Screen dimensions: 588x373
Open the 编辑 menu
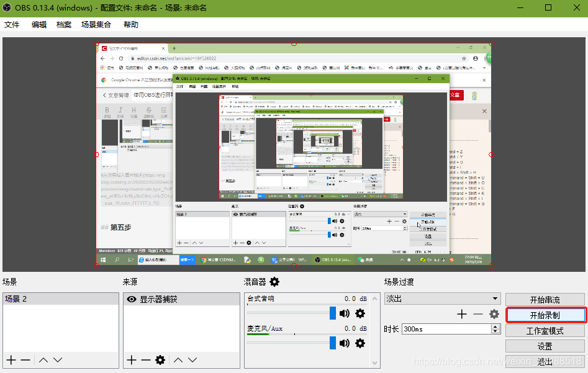point(39,25)
